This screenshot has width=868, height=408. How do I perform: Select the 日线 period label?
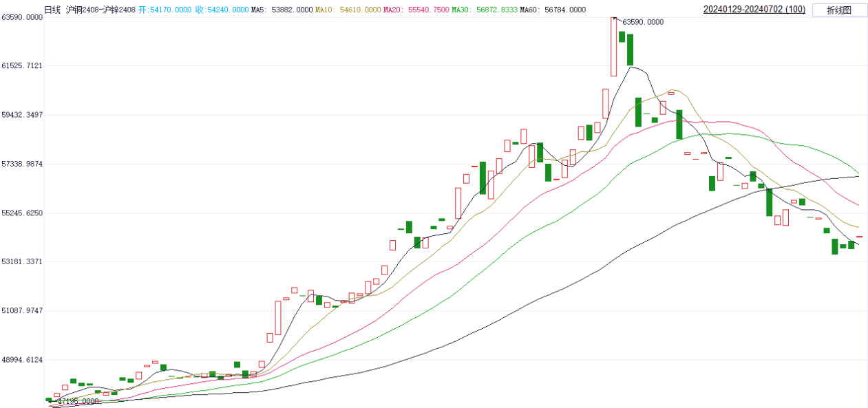52,10
